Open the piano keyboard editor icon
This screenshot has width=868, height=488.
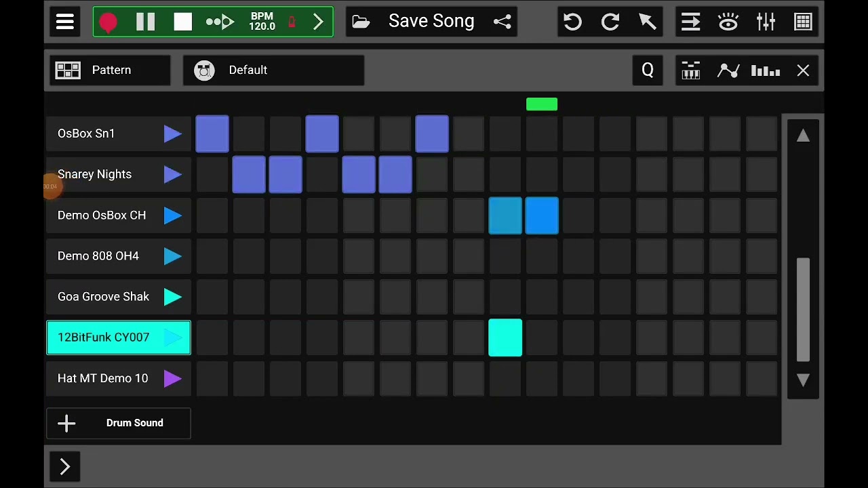(690, 70)
